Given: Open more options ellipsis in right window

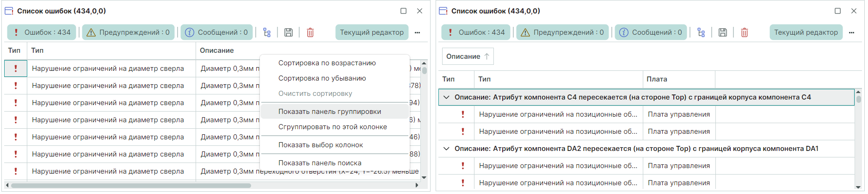Looking at the screenshot, I should click(x=852, y=32).
